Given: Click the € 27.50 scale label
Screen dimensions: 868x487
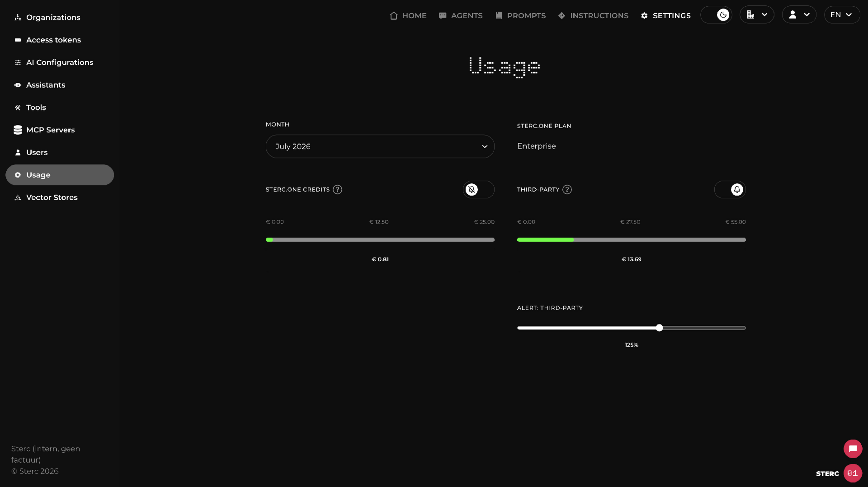Looking at the screenshot, I should (x=630, y=222).
